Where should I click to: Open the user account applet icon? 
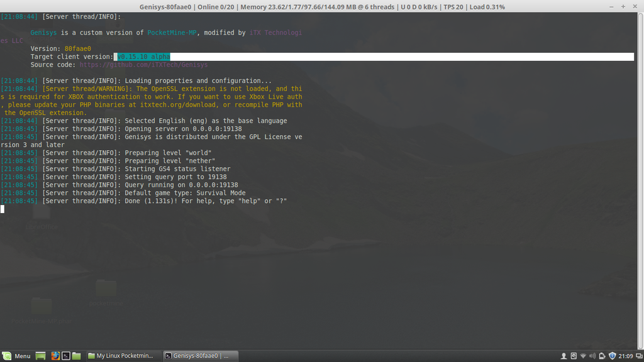point(563,356)
